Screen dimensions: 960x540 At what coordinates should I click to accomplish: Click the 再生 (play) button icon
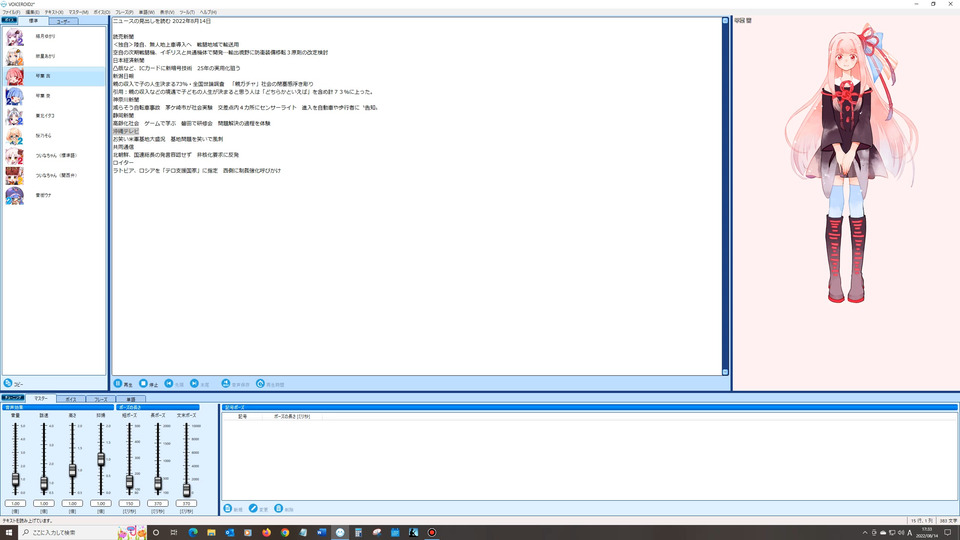tap(118, 383)
